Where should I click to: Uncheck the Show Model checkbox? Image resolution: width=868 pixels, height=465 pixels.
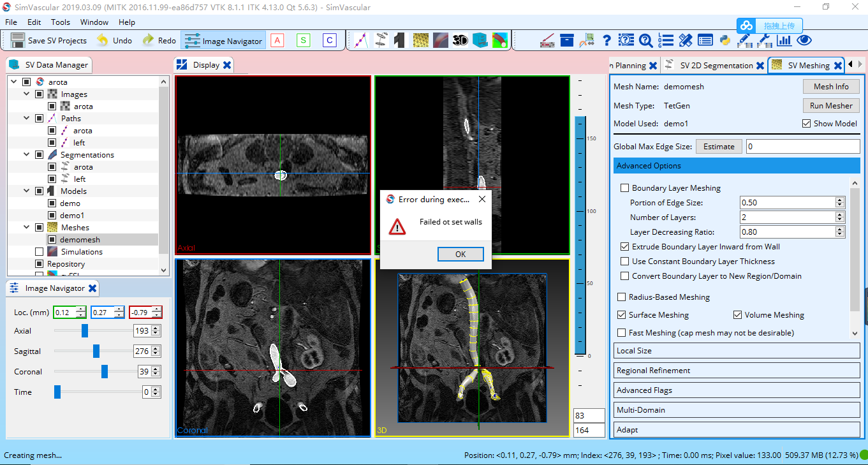pyautogui.click(x=807, y=124)
